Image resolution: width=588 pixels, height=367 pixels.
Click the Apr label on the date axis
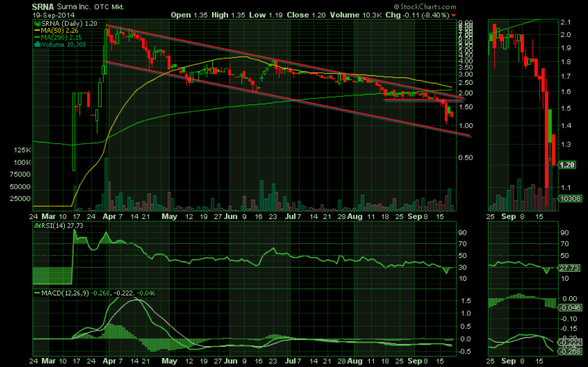(110, 215)
